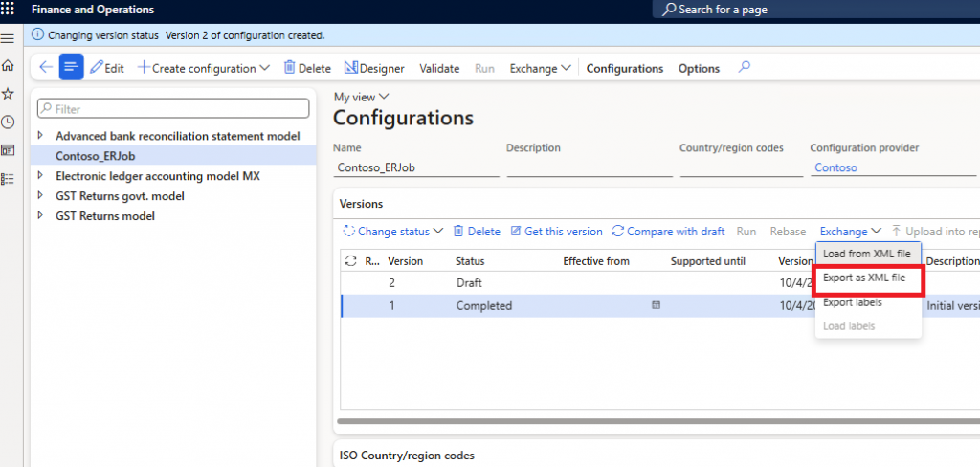This screenshot has width=980, height=467.
Task: Open the Create configuration dropdown
Action: point(204,68)
